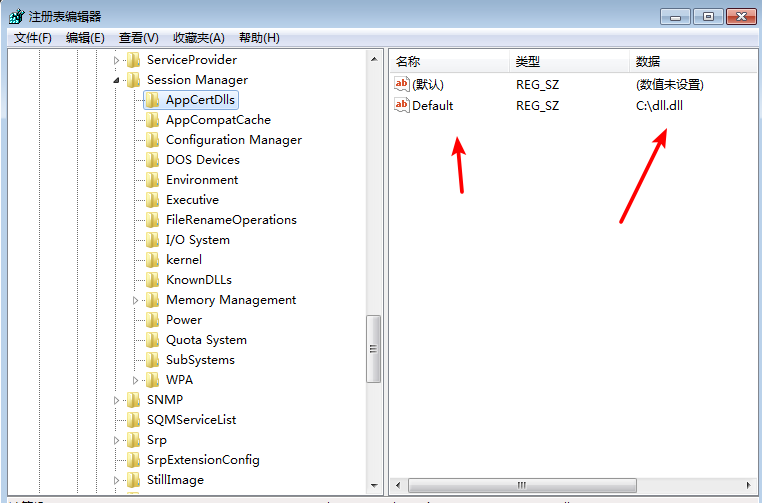Click the tree pane vertical scrollbar thumb

pyautogui.click(x=374, y=349)
